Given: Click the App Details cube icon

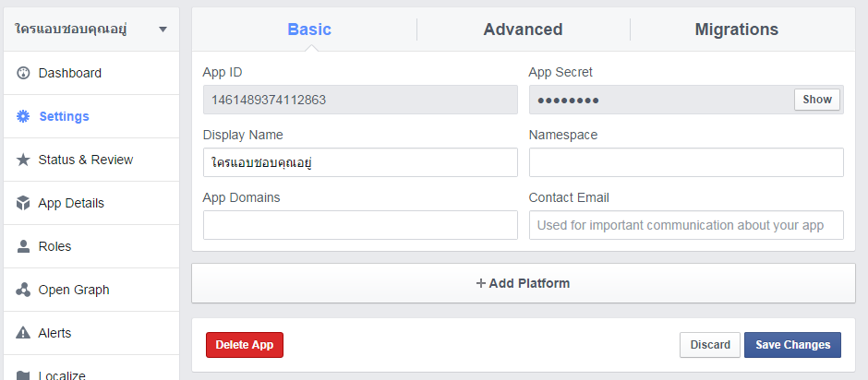Looking at the screenshot, I should [23, 203].
